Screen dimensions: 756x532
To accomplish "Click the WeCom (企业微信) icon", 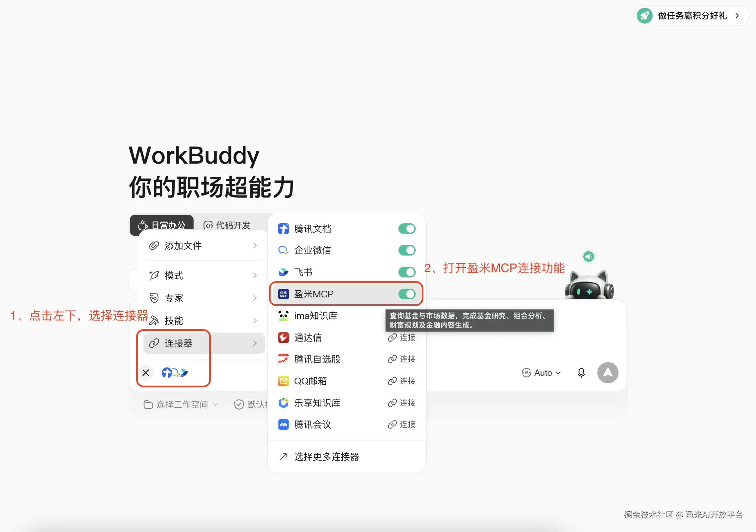I will [x=283, y=250].
